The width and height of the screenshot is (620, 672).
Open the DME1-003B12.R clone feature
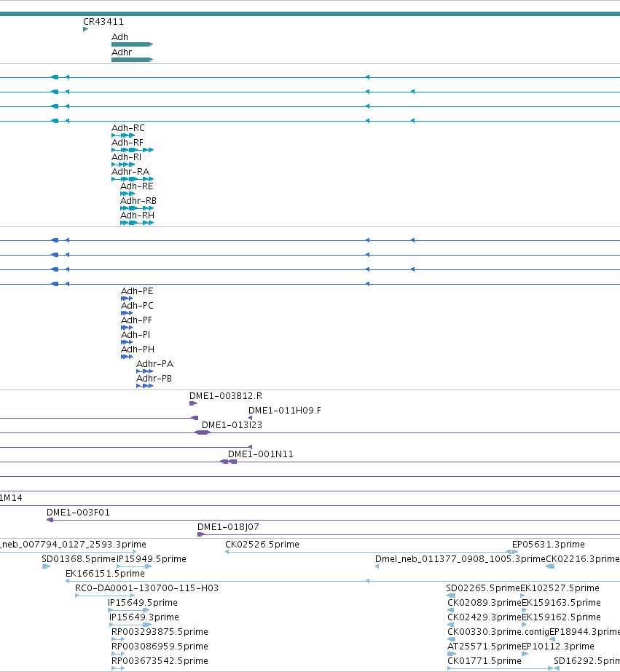[193, 403]
